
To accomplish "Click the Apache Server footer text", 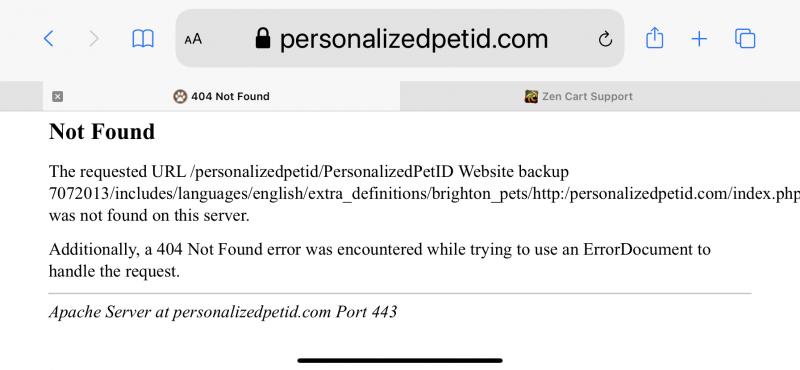I will click(223, 312).
